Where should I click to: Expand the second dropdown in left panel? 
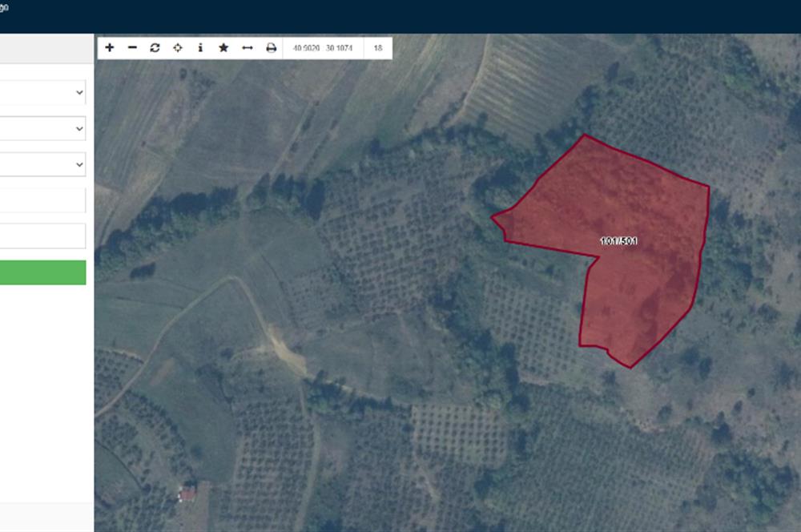(42, 128)
